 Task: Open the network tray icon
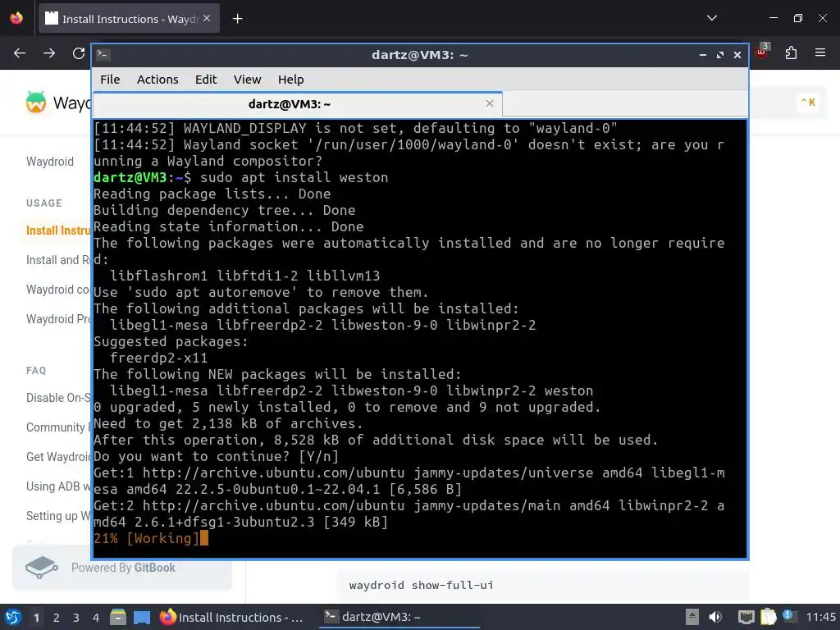[x=746, y=617]
